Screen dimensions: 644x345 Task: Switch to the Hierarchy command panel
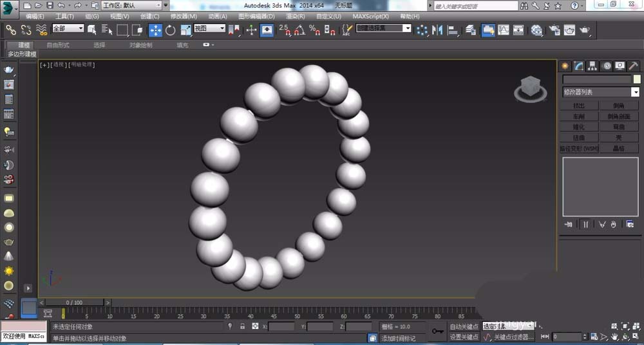click(592, 66)
